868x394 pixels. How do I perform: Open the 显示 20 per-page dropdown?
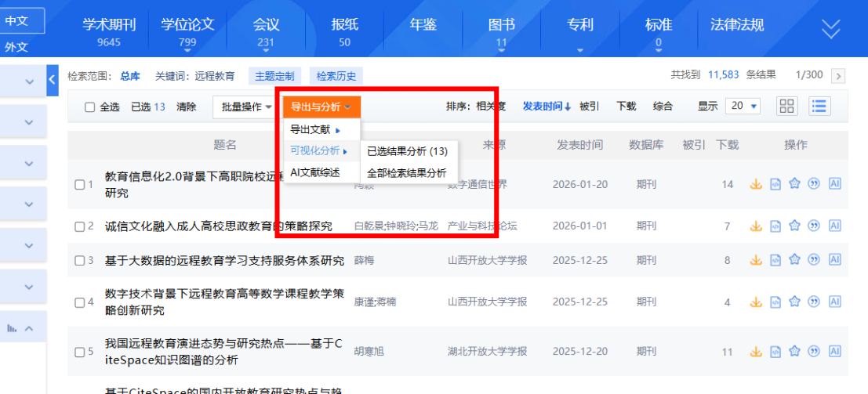743,106
